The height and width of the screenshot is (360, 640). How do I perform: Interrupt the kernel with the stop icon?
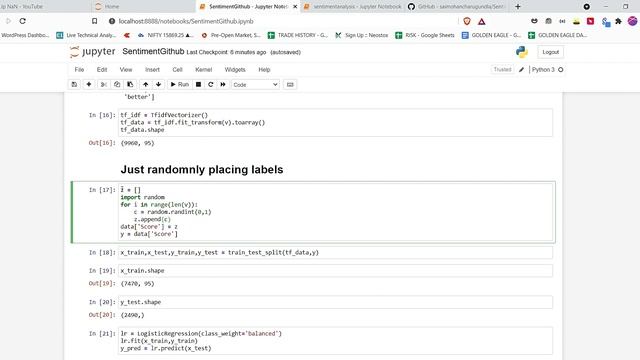coord(198,84)
